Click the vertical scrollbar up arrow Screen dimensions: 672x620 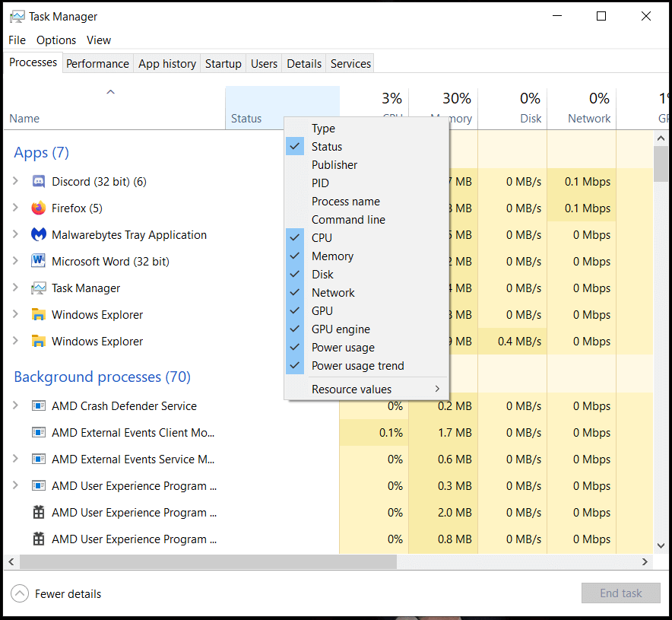click(661, 138)
